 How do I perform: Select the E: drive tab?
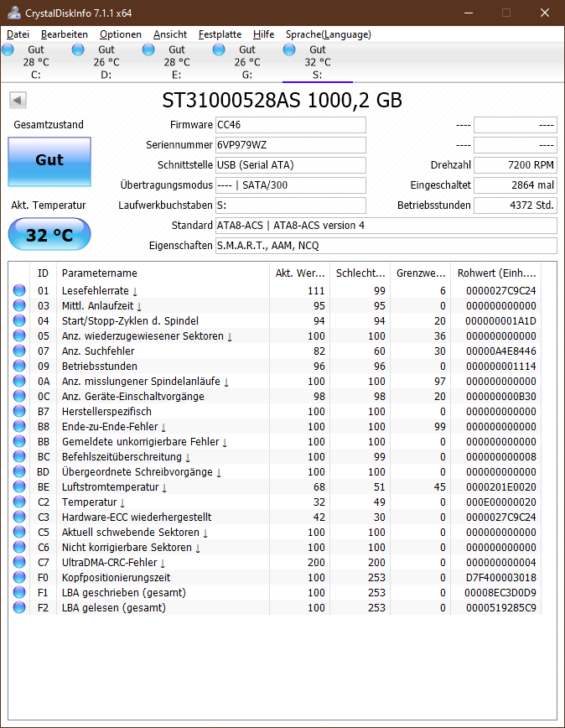(176, 62)
